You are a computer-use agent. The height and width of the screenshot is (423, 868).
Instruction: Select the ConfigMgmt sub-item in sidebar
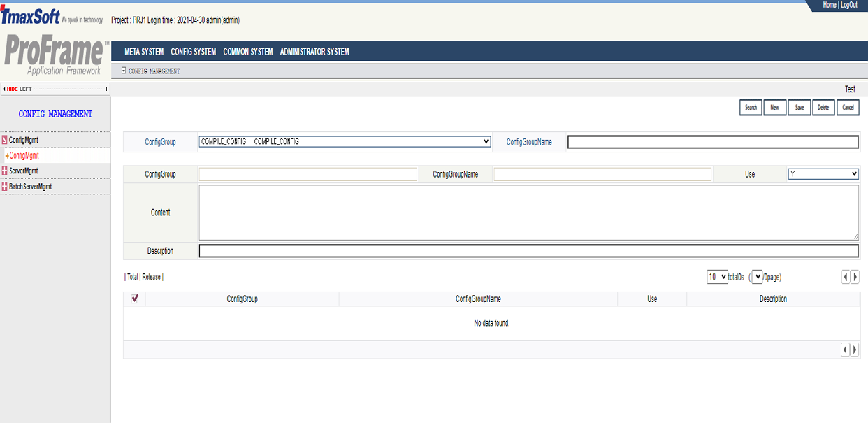tap(24, 156)
